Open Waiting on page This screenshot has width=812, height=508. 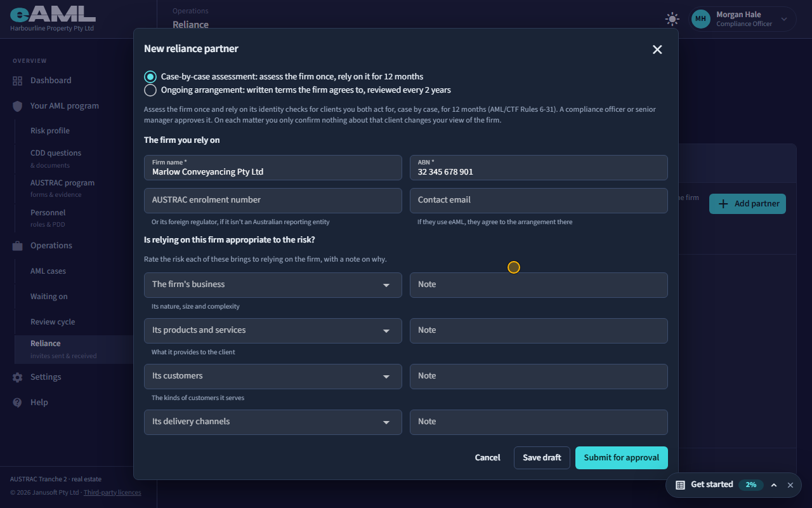point(49,297)
